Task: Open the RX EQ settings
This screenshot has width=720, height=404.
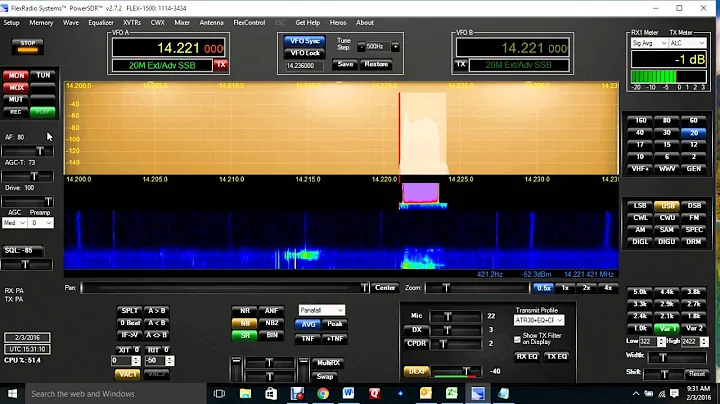Action: (x=527, y=356)
